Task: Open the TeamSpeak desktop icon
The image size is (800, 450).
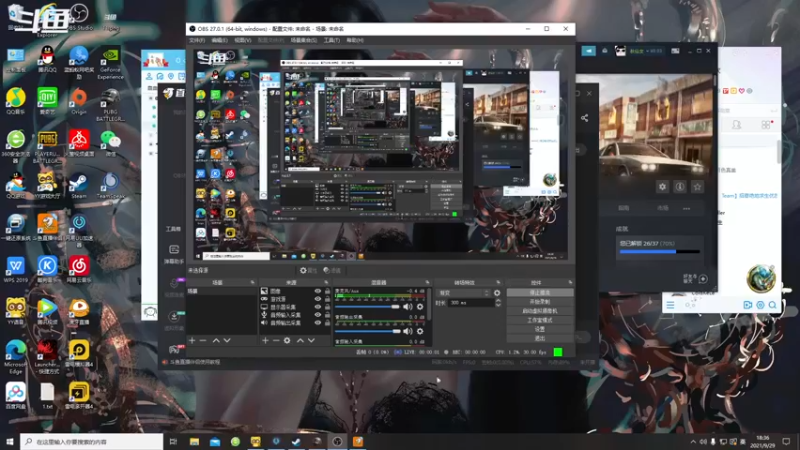Action: coord(110,186)
